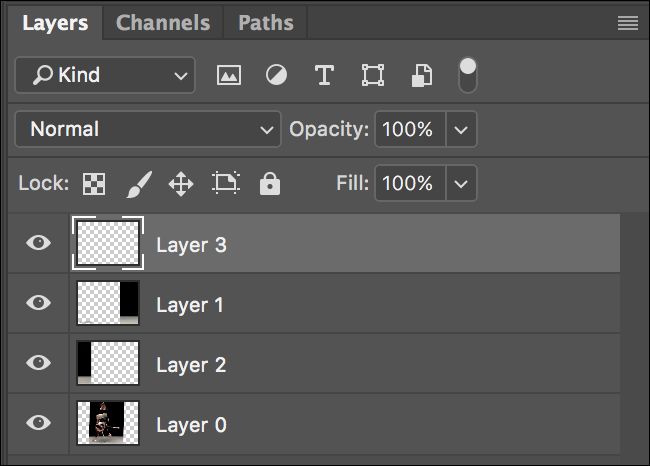The width and height of the screenshot is (650, 466).
Task: Hide Layer 1 using eye icon
Action: pyautogui.click(x=39, y=303)
